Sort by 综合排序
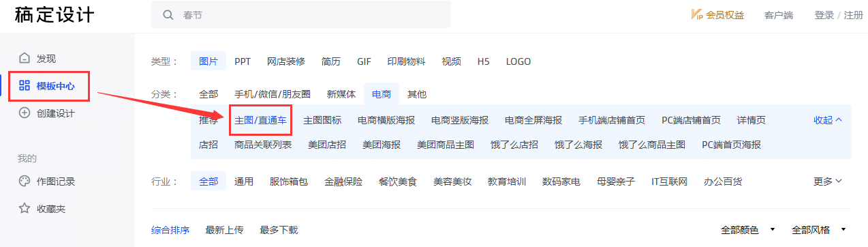868x247 pixels. pos(170,230)
